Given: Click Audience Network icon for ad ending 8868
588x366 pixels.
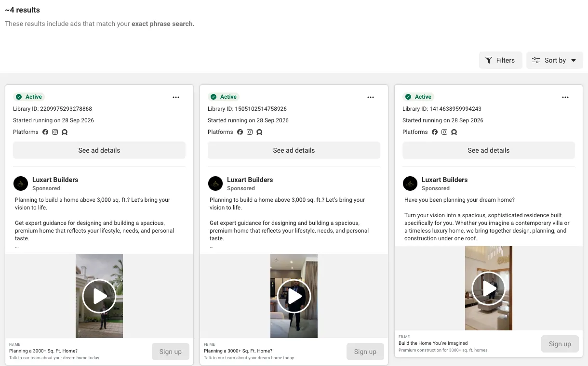Looking at the screenshot, I should tap(65, 132).
